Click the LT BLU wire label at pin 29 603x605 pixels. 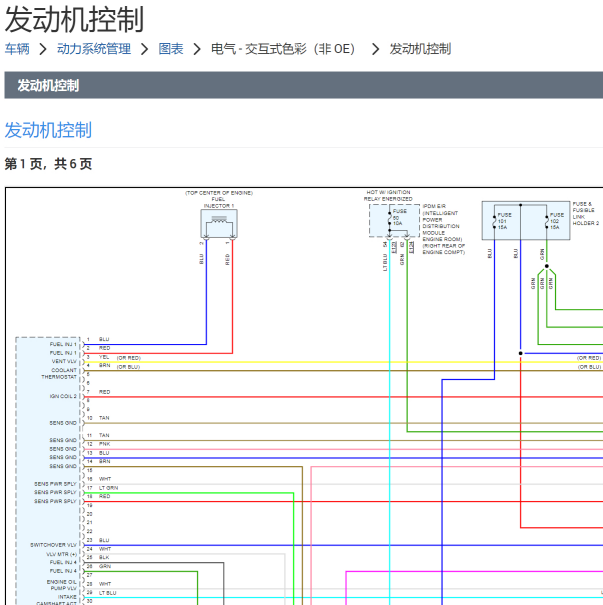(x=108, y=593)
